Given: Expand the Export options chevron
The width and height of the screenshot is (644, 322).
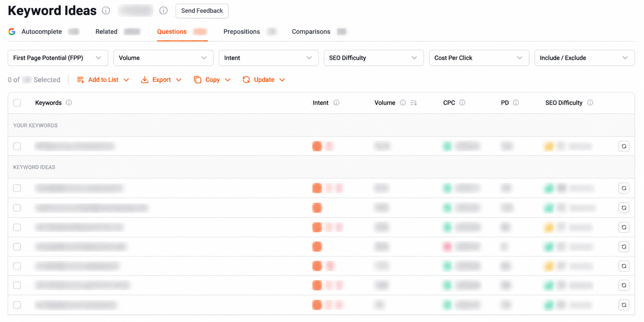Looking at the screenshot, I should (x=179, y=80).
